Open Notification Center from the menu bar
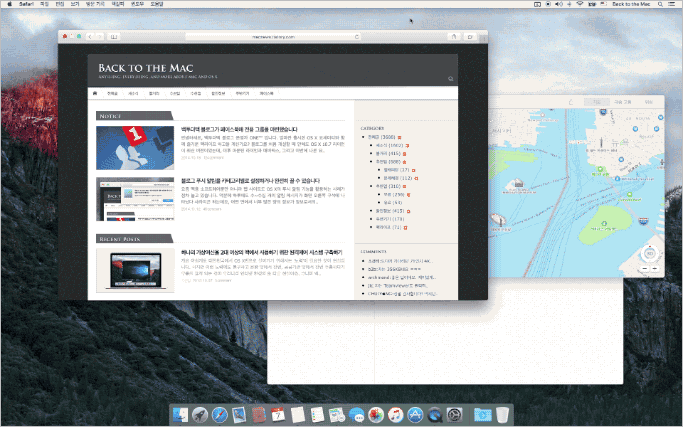Image resolution: width=683 pixels, height=427 pixels. click(x=673, y=4)
